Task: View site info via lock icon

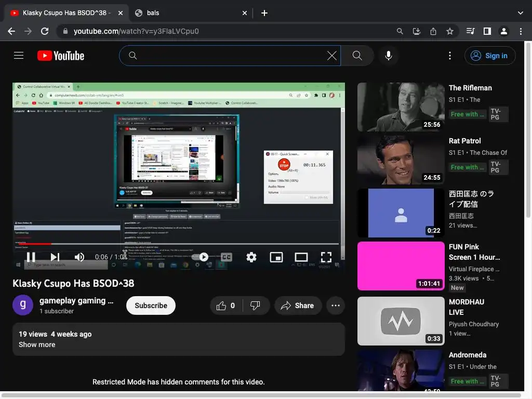Action: pyautogui.click(x=65, y=31)
